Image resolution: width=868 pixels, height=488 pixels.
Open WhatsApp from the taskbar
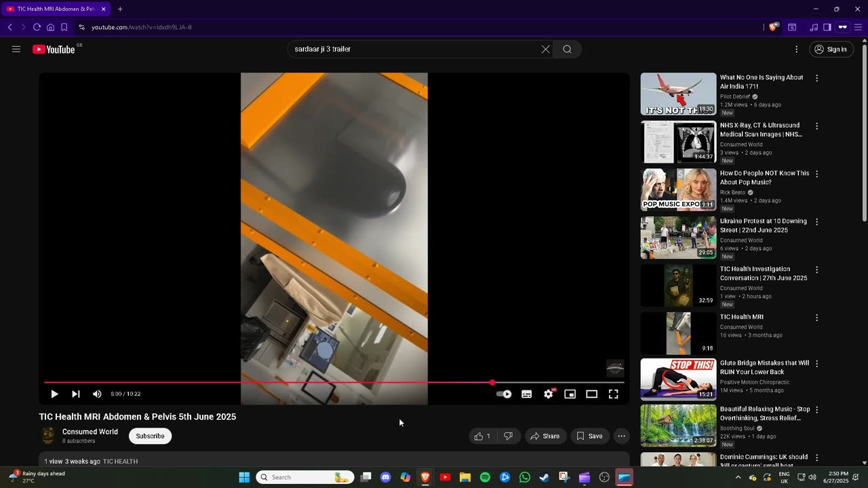524,477
